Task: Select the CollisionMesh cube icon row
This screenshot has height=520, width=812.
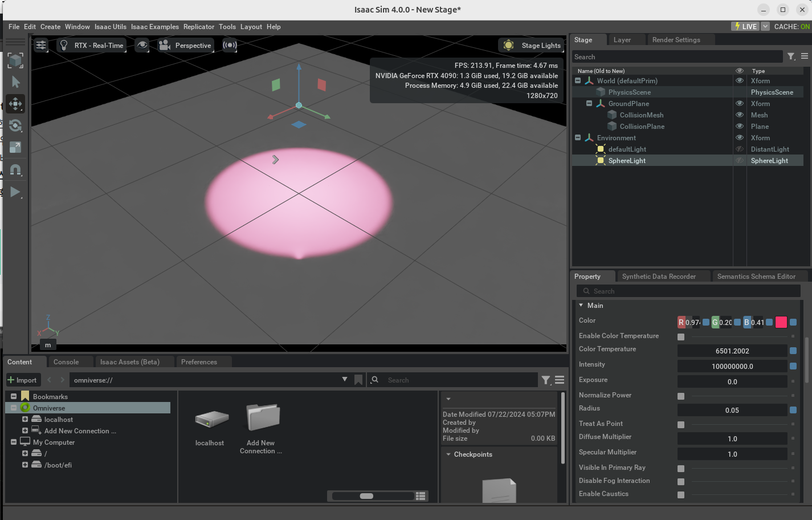Action: point(612,115)
